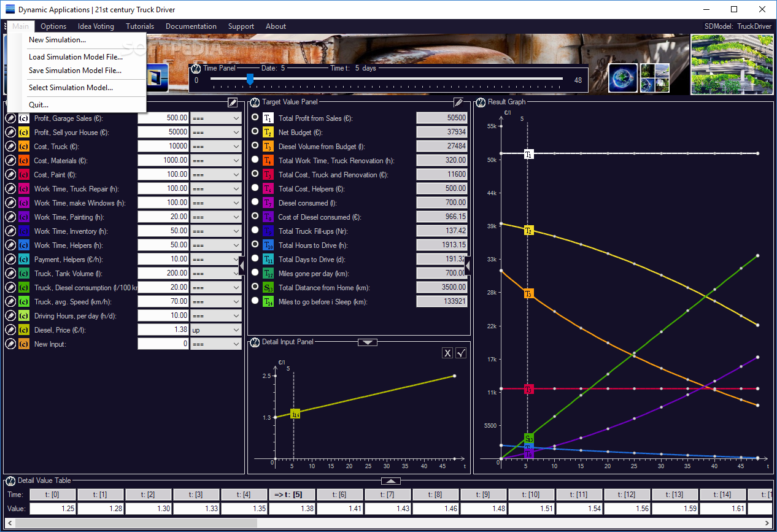Image resolution: width=777 pixels, height=532 pixels.
Task: Click the pencil icon beside Truck, avg. Speed
Action: (10, 301)
